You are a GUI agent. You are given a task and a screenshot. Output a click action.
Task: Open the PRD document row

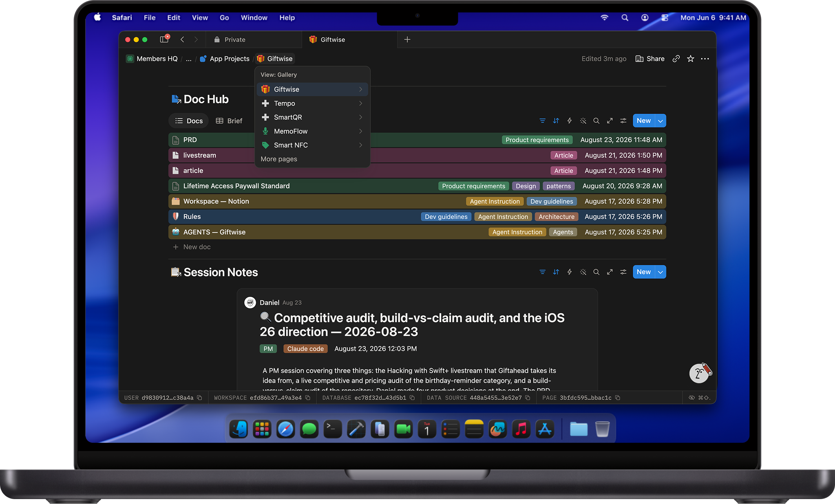[x=417, y=140]
